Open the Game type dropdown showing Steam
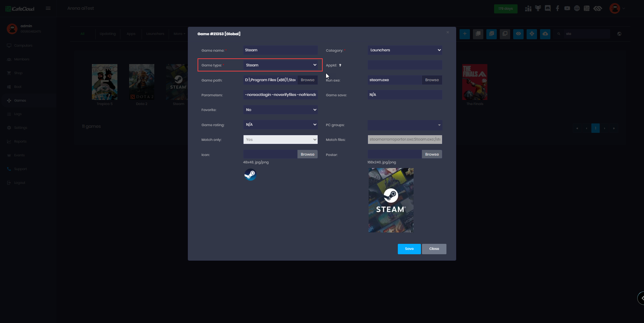This screenshot has width=644, height=323. pyautogui.click(x=280, y=65)
